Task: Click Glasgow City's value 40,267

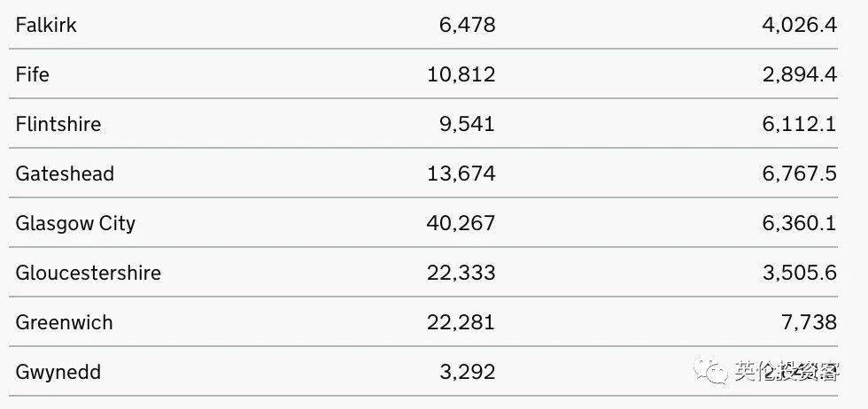Action: pyautogui.click(x=461, y=224)
